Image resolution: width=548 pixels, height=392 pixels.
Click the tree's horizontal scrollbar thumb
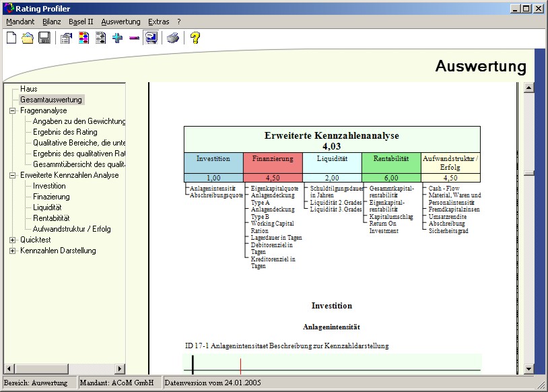(41, 368)
